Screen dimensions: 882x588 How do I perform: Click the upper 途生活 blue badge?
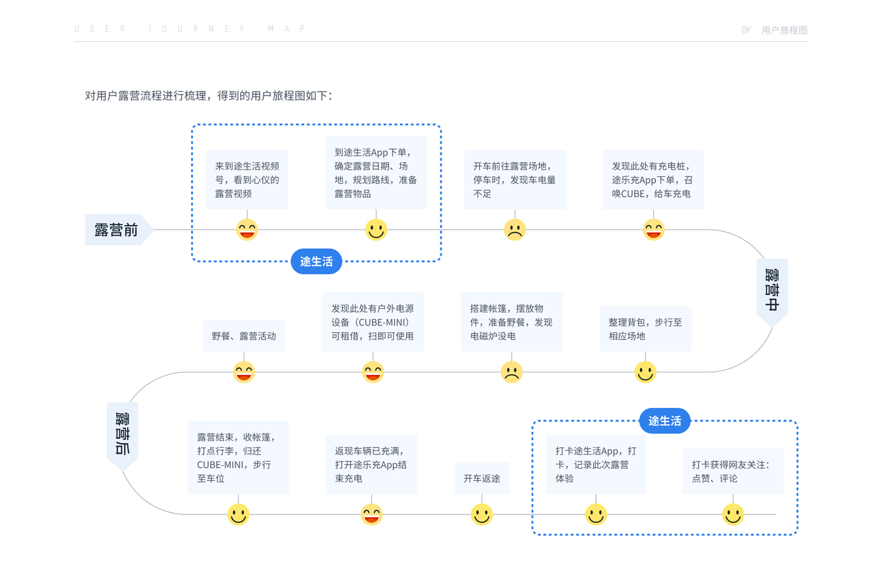click(x=316, y=261)
